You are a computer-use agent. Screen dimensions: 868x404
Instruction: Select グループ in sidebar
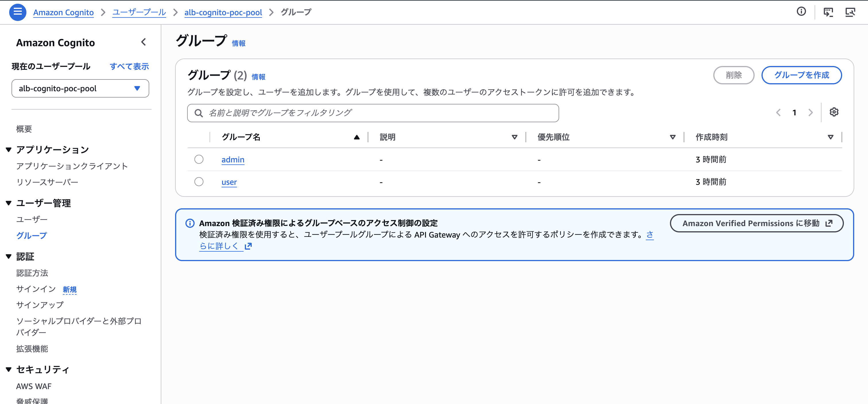coord(32,236)
